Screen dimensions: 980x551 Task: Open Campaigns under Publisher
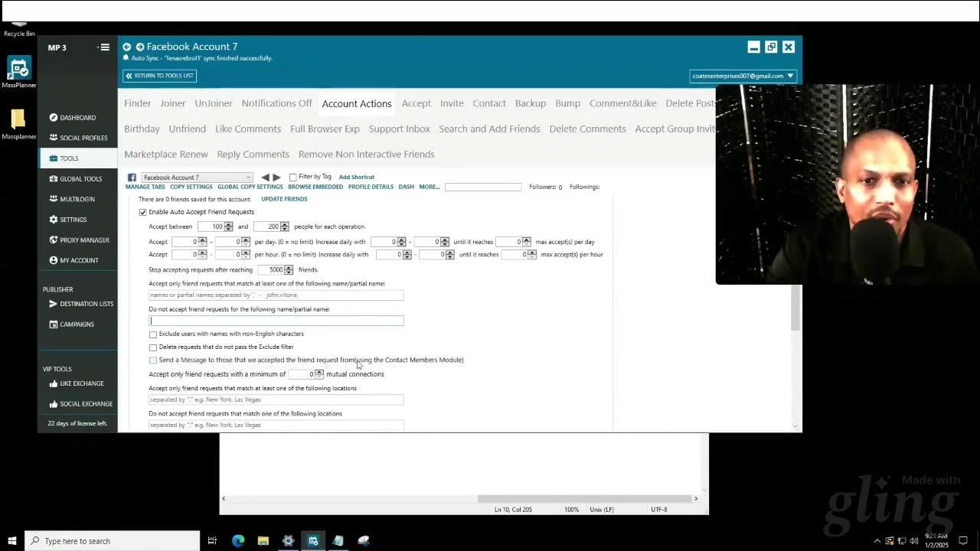[x=72, y=324]
